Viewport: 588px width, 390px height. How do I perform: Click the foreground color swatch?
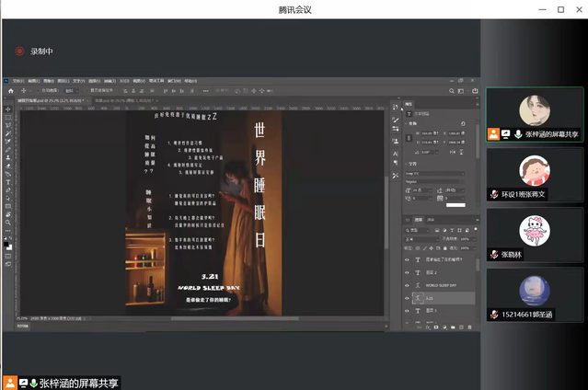7,243
